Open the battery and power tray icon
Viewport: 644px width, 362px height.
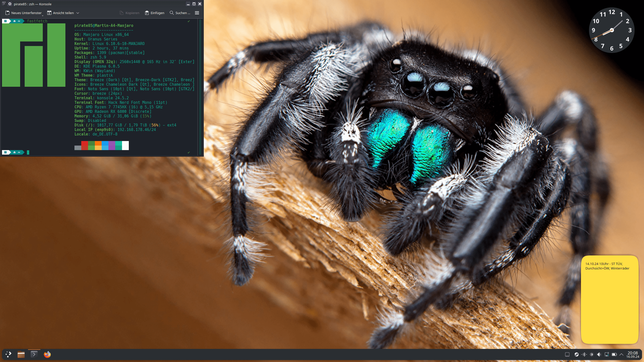(x=614, y=354)
